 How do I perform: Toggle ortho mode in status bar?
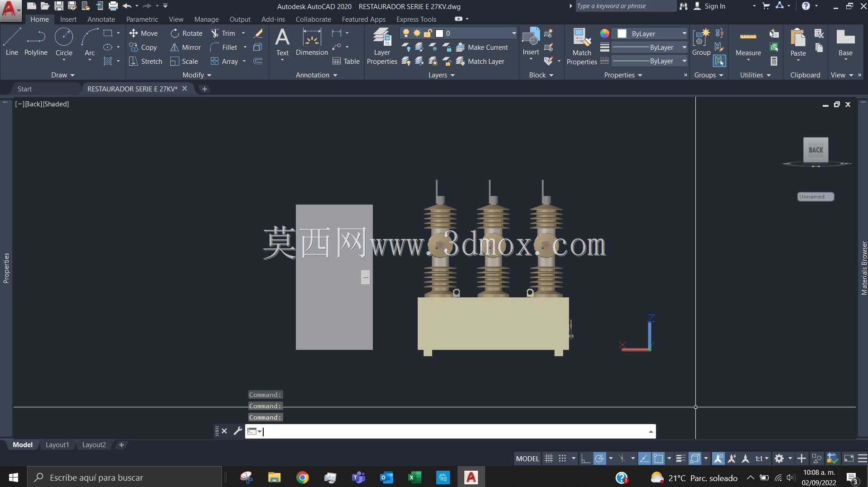[585, 458]
